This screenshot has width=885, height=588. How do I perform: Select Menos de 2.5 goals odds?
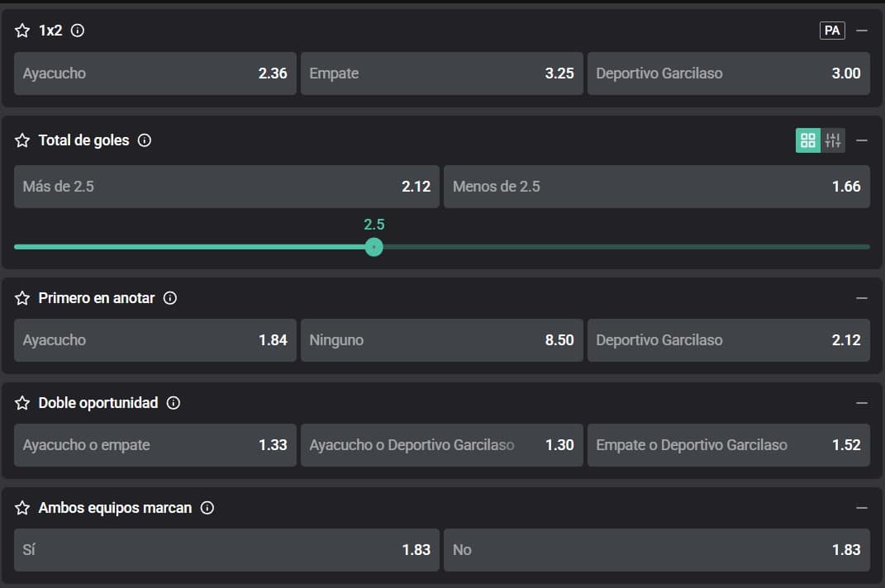tap(656, 187)
